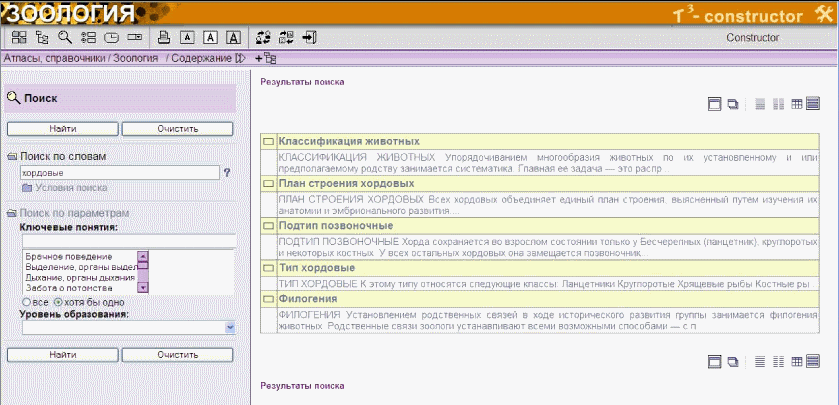The image size is (839, 405).
Task: Select the 'хотя бы одно' radio button
Action: click(57, 301)
